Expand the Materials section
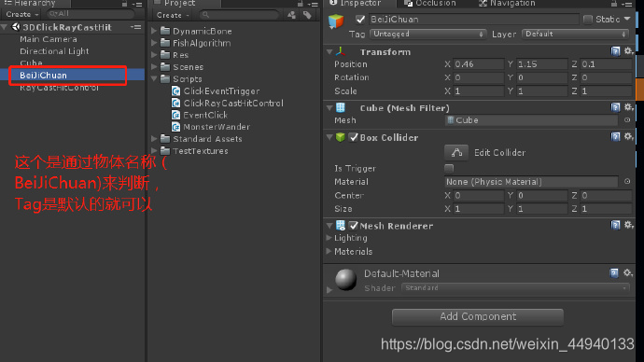This screenshot has height=362, width=644. 329,251
